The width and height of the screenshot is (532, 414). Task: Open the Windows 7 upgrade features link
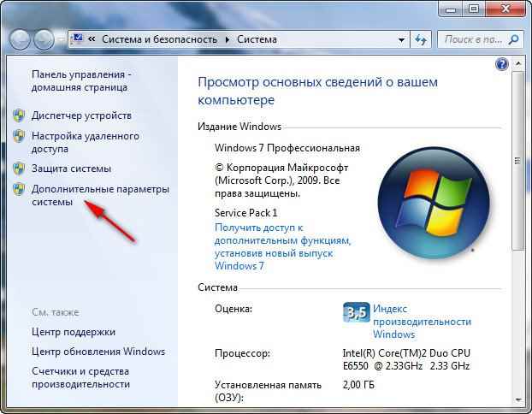(x=282, y=246)
